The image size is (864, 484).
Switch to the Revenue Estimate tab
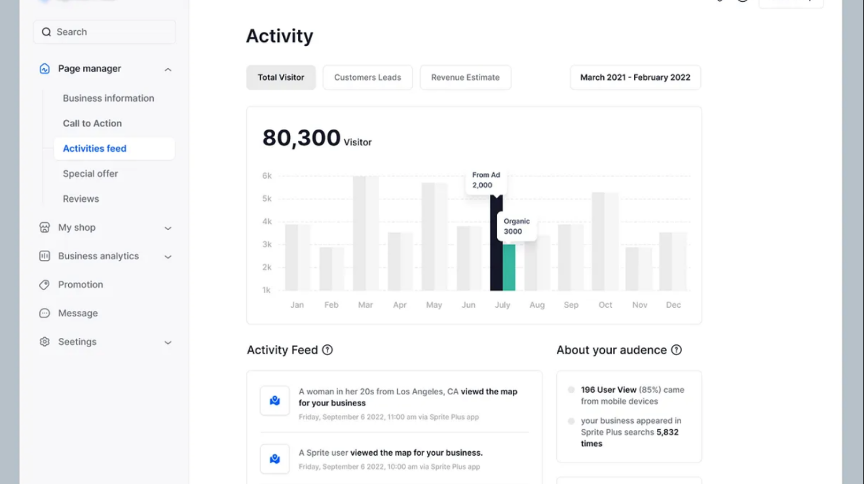tap(465, 78)
